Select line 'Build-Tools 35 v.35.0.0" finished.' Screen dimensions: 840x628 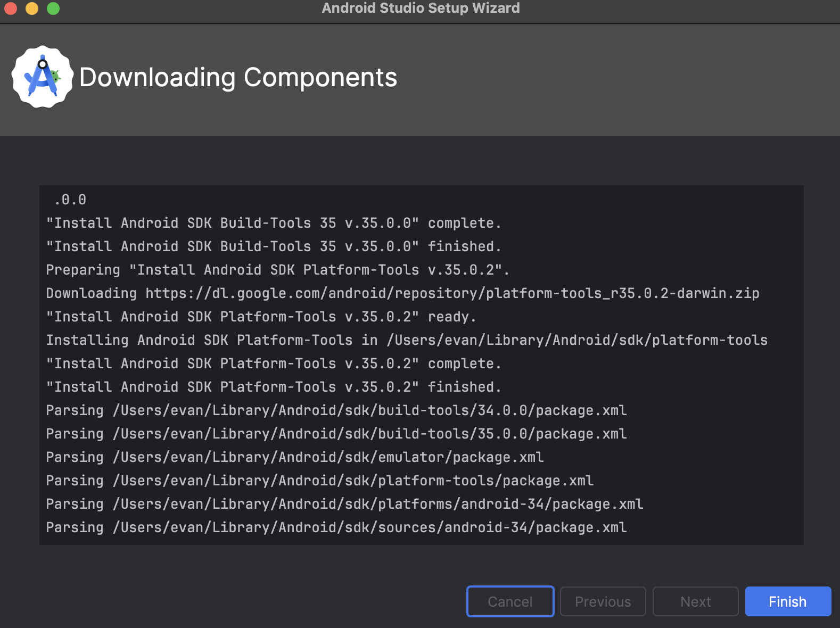tap(274, 246)
